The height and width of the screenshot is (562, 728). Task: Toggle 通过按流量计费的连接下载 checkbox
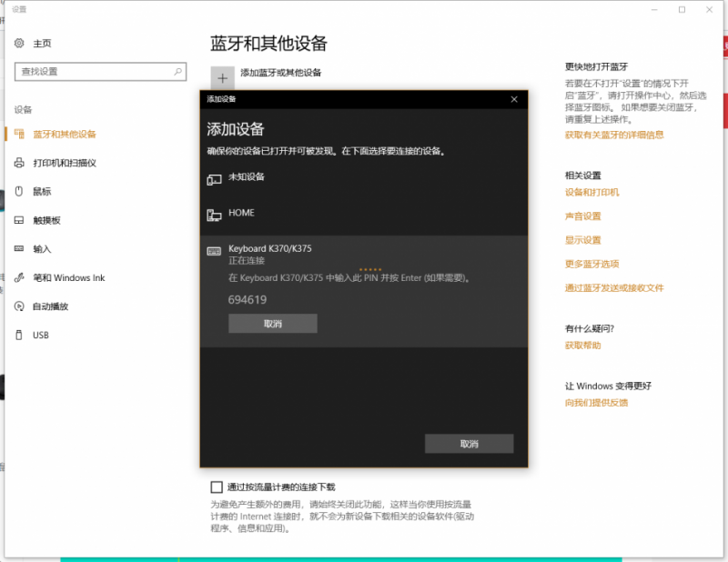pos(217,487)
